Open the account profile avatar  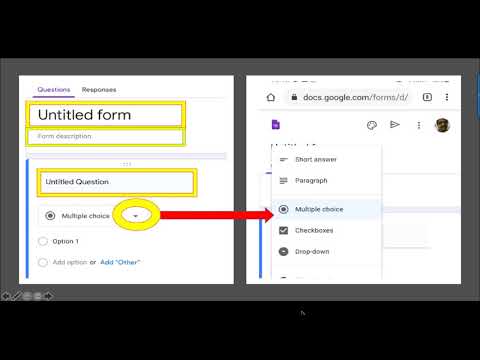click(x=442, y=125)
